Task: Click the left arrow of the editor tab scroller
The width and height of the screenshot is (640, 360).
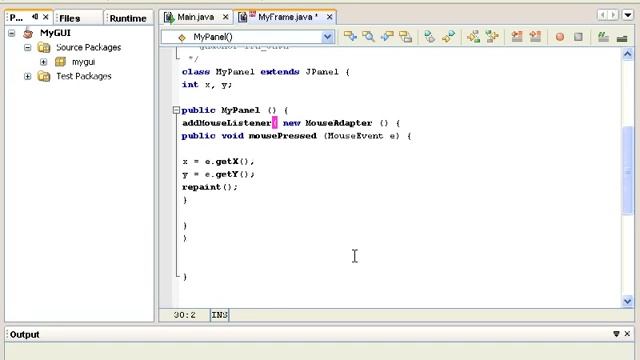Action: (x=602, y=15)
